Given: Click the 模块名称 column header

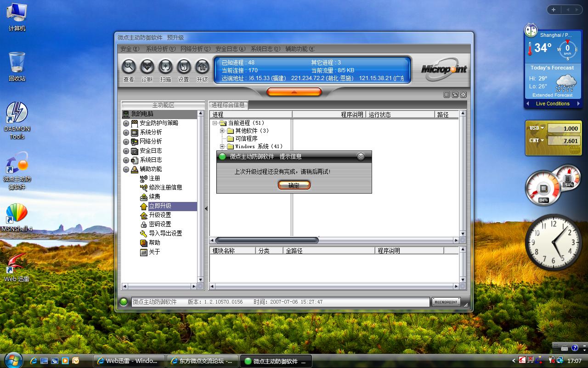Looking at the screenshot, I should (x=232, y=251).
